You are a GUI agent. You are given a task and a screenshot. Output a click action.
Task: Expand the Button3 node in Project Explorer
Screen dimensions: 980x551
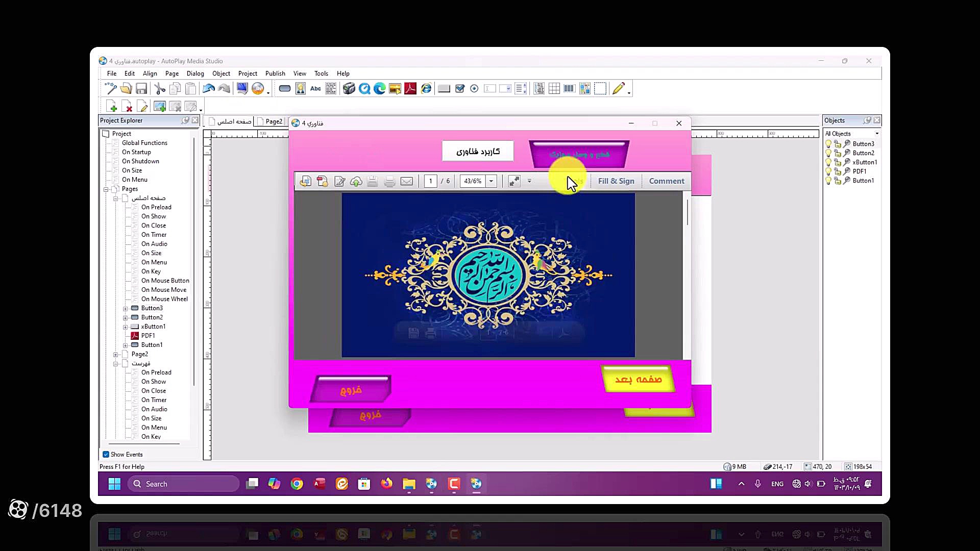point(126,309)
